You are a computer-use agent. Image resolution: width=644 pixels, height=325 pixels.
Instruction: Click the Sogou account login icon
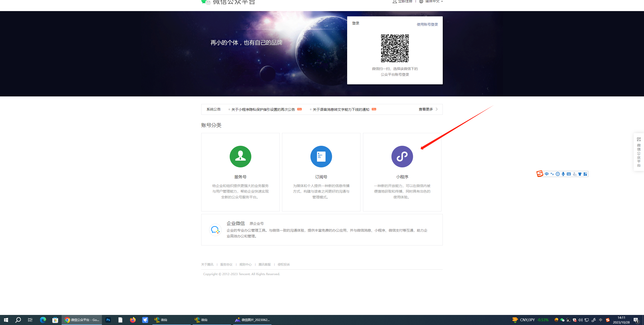pos(574,174)
